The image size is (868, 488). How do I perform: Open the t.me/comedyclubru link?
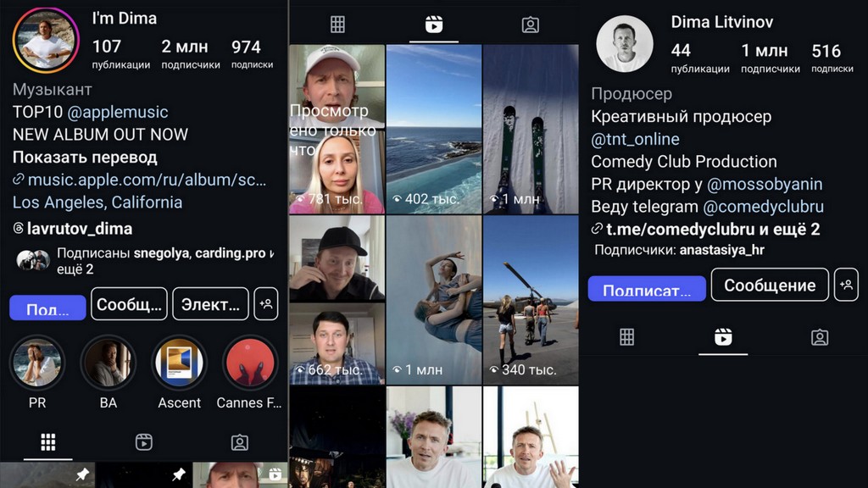pos(656,229)
